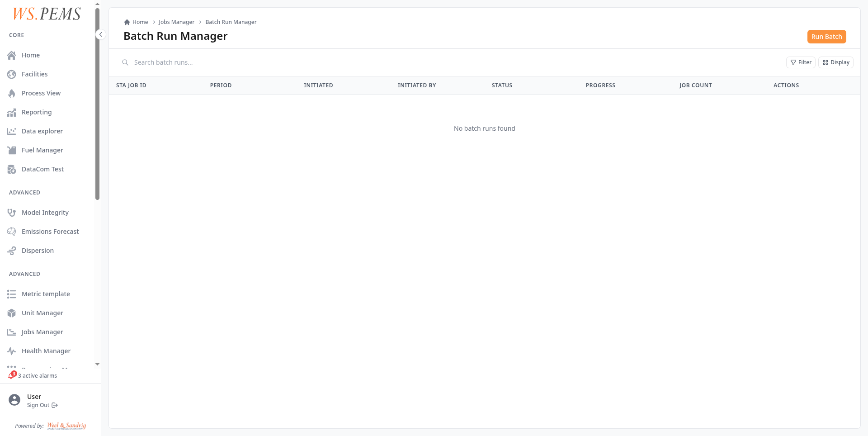Click the Home sidebar icon
Viewport: 868px width, 436px height.
tap(12, 55)
